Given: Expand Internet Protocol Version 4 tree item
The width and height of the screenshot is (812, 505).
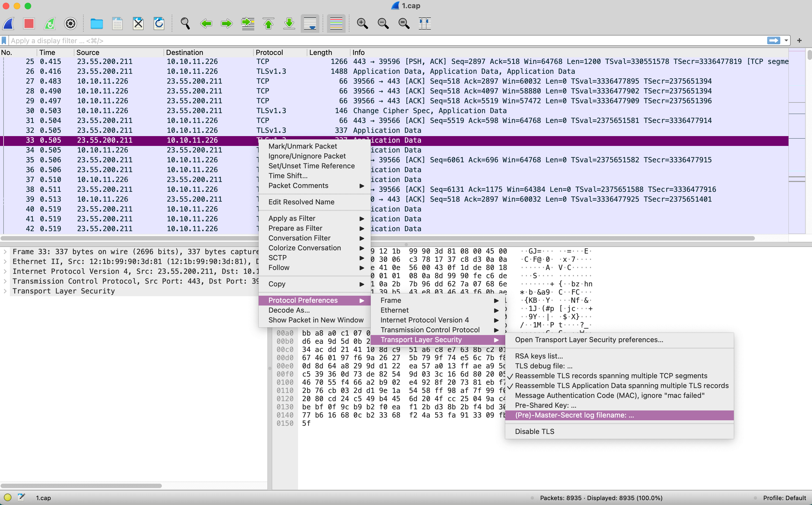Looking at the screenshot, I should coord(5,272).
